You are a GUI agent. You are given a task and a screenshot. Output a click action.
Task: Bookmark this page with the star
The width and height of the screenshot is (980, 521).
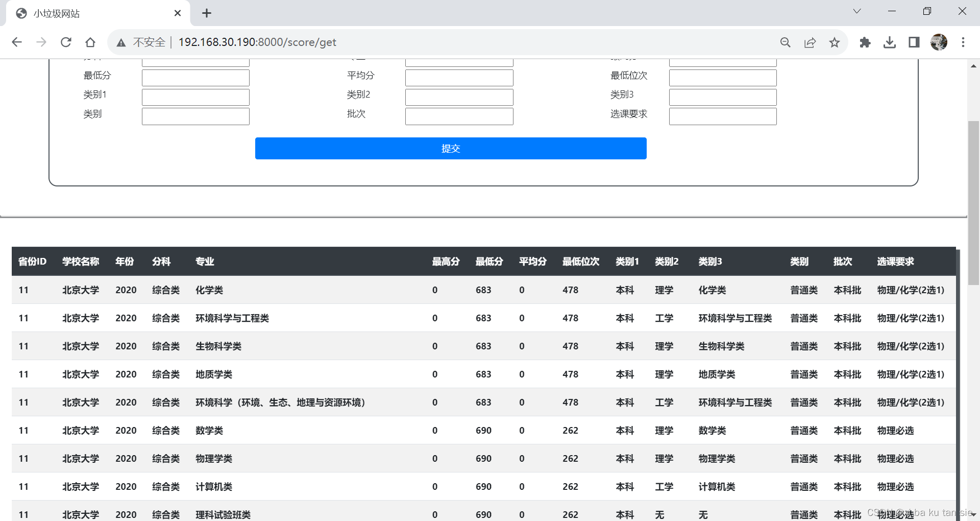click(x=835, y=42)
